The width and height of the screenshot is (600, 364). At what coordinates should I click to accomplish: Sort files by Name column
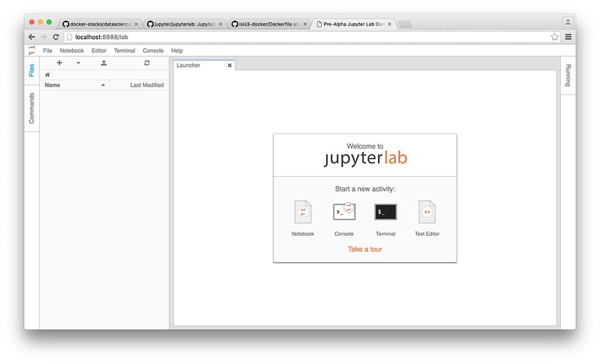(75, 85)
